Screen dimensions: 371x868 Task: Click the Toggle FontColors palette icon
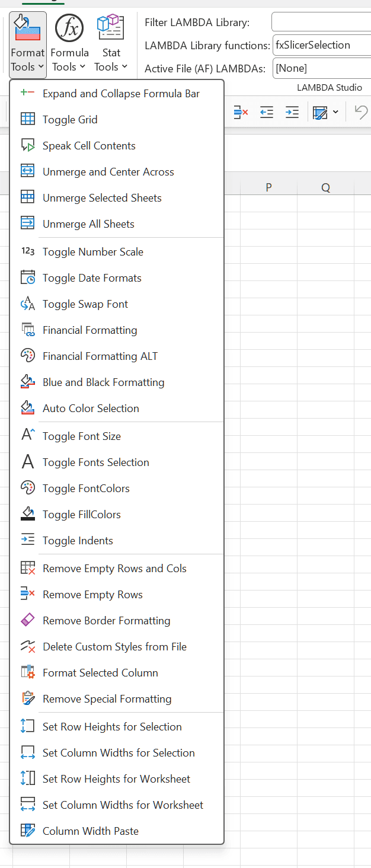[x=28, y=488]
